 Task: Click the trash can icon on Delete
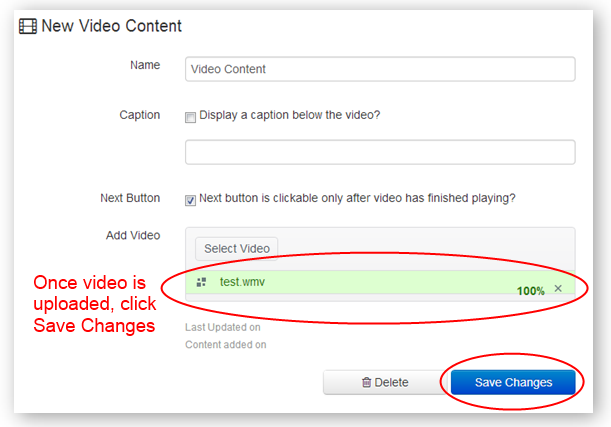point(366,382)
